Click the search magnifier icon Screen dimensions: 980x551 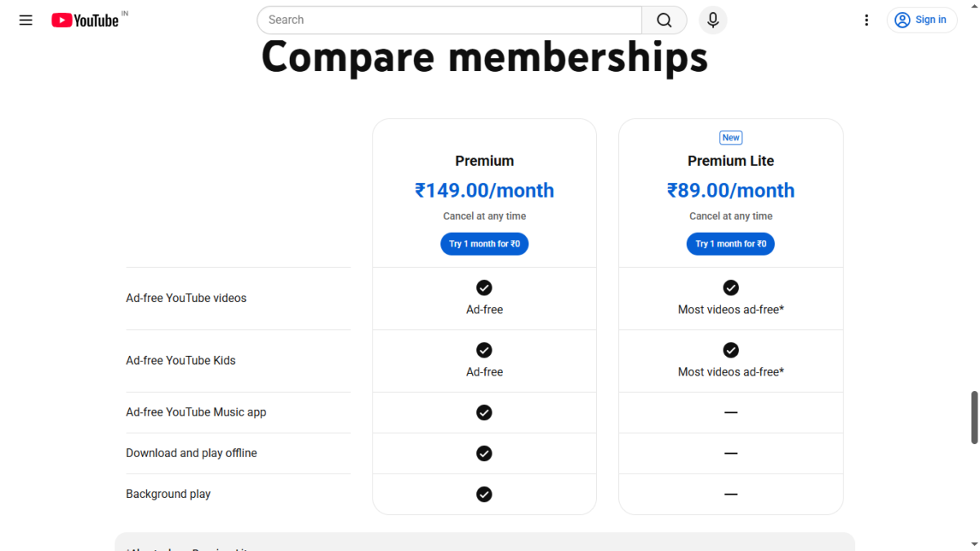pyautogui.click(x=663, y=20)
